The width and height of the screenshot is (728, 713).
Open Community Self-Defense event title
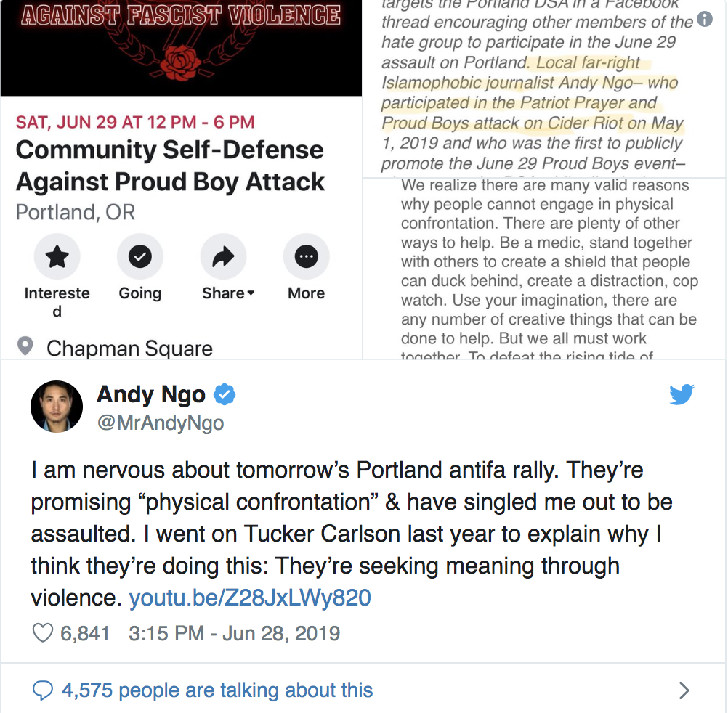170,166
